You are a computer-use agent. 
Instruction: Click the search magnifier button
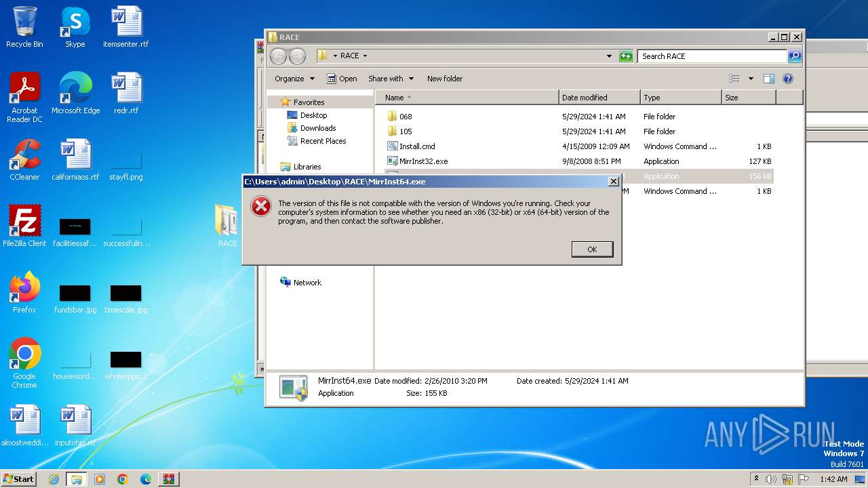(x=795, y=56)
